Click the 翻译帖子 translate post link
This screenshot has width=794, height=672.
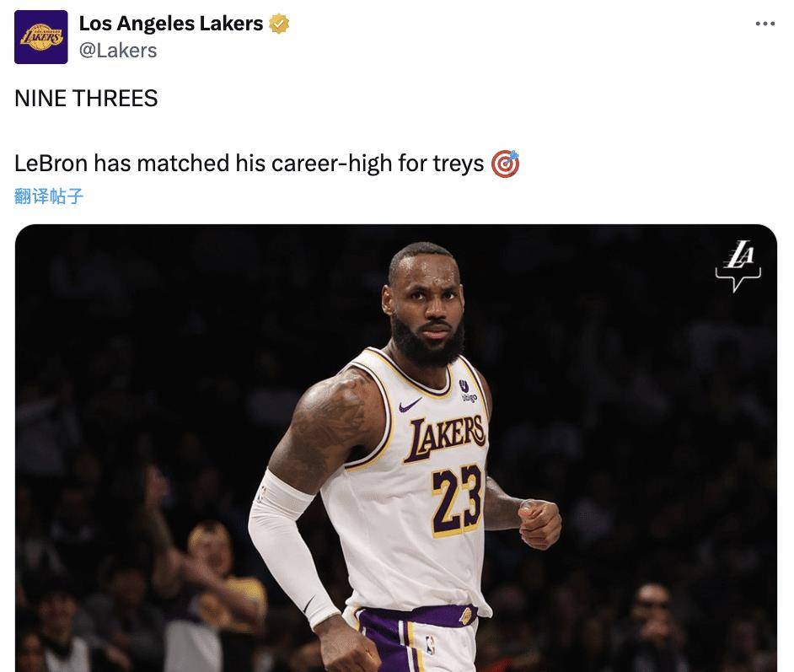49,196
